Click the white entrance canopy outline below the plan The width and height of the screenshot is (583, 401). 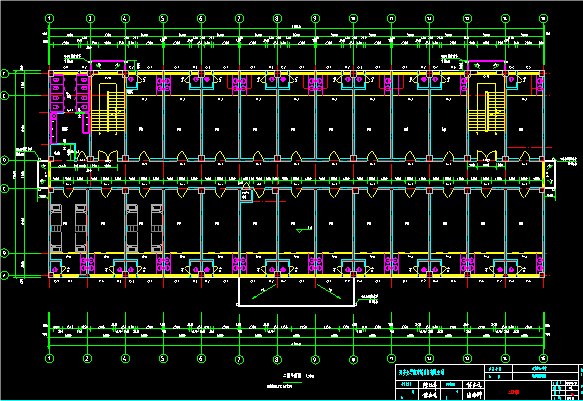(x=296, y=291)
